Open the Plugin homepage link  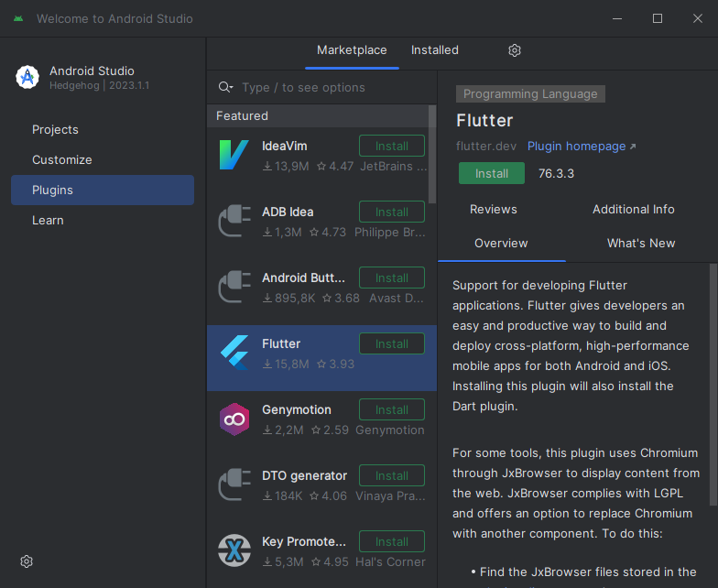(582, 147)
